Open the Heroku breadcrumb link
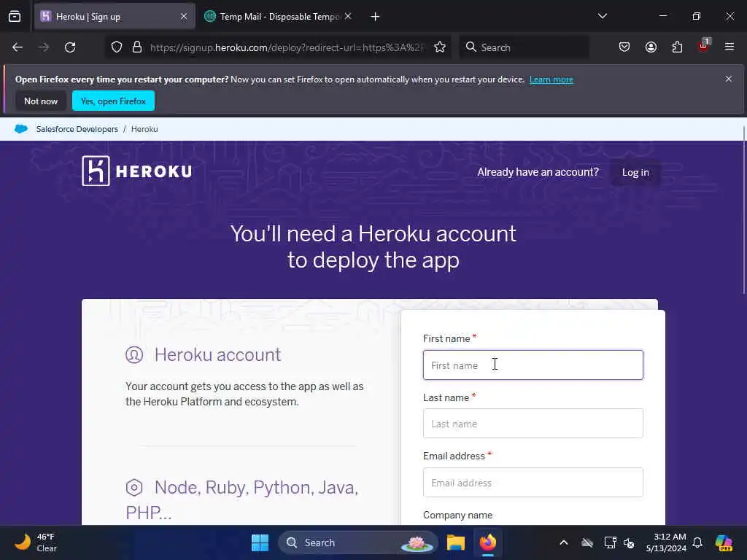Screen dimensions: 747x560 pos(144,129)
